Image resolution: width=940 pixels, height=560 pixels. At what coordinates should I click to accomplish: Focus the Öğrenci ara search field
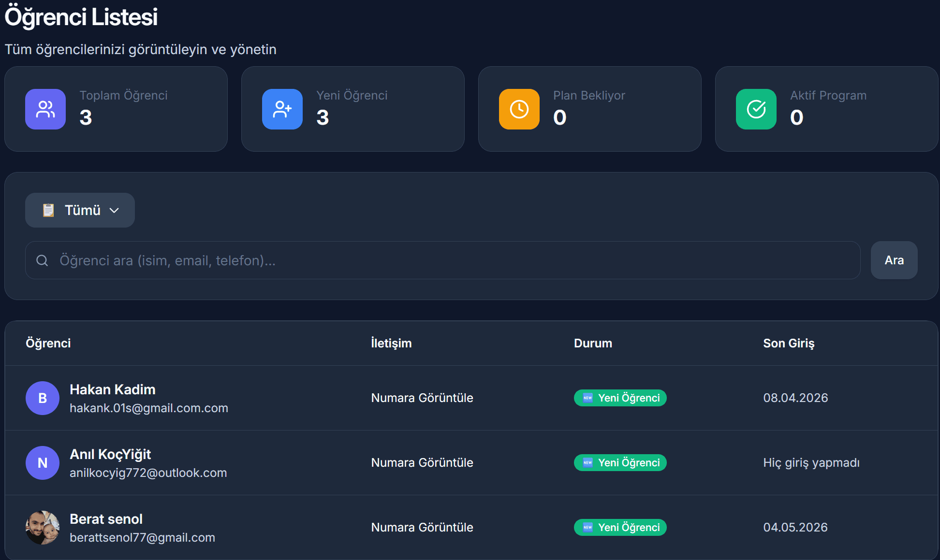[x=442, y=260]
